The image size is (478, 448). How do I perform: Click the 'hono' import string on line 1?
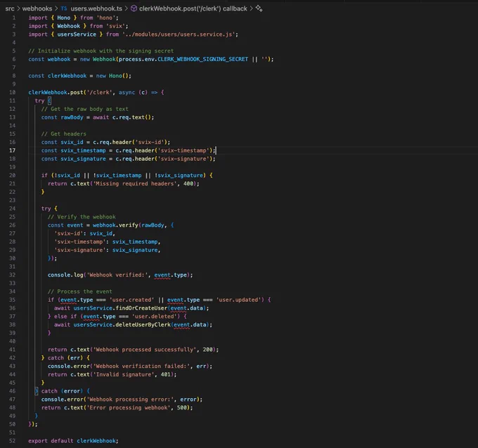click(x=106, y=18)
